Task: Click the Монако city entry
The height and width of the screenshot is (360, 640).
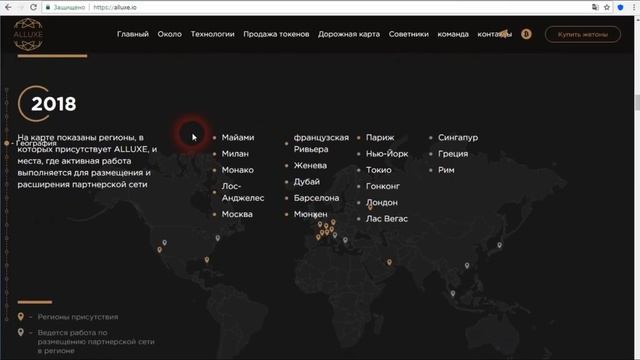Action: [x=238, y=170]
